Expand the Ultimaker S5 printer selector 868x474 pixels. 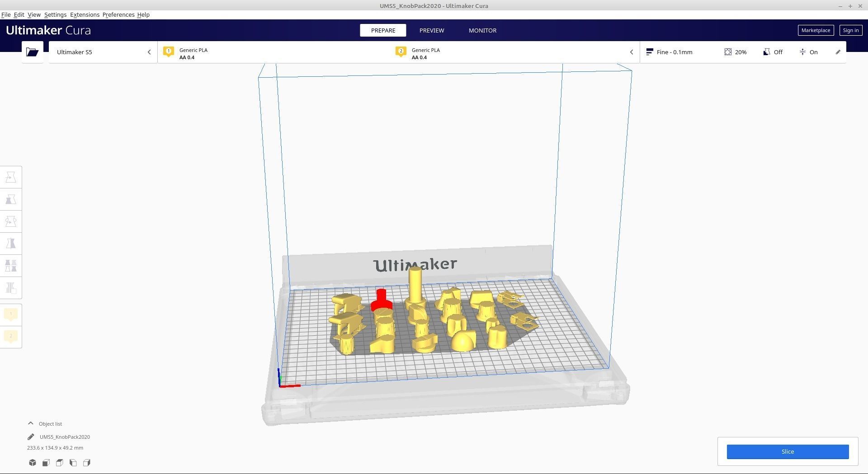[x=103, y=52]
